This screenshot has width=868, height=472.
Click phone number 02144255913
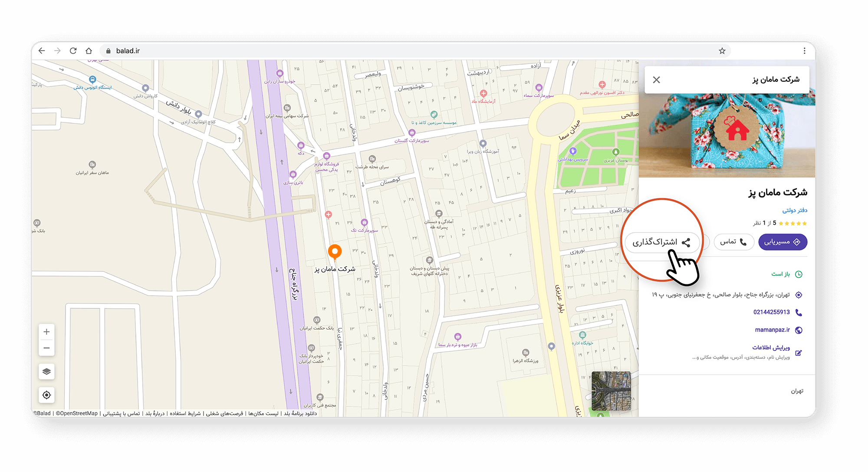771,312
